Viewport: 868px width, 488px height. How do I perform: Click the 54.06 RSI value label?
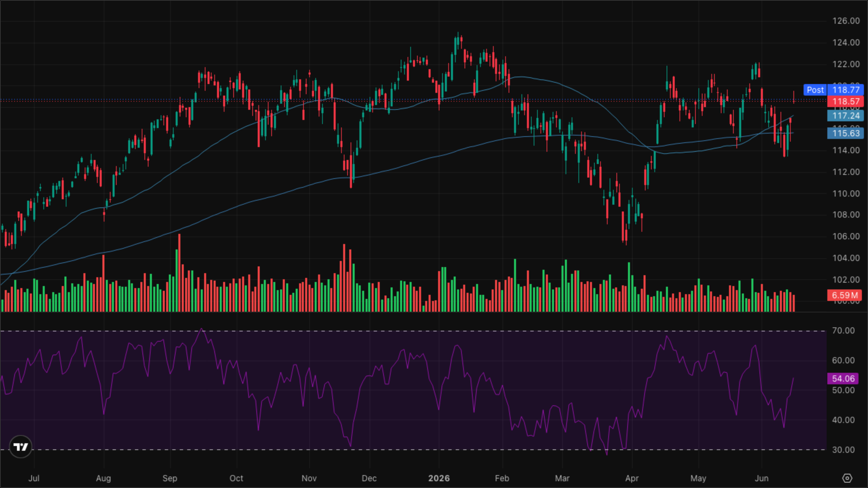click(x=843, y=379)
